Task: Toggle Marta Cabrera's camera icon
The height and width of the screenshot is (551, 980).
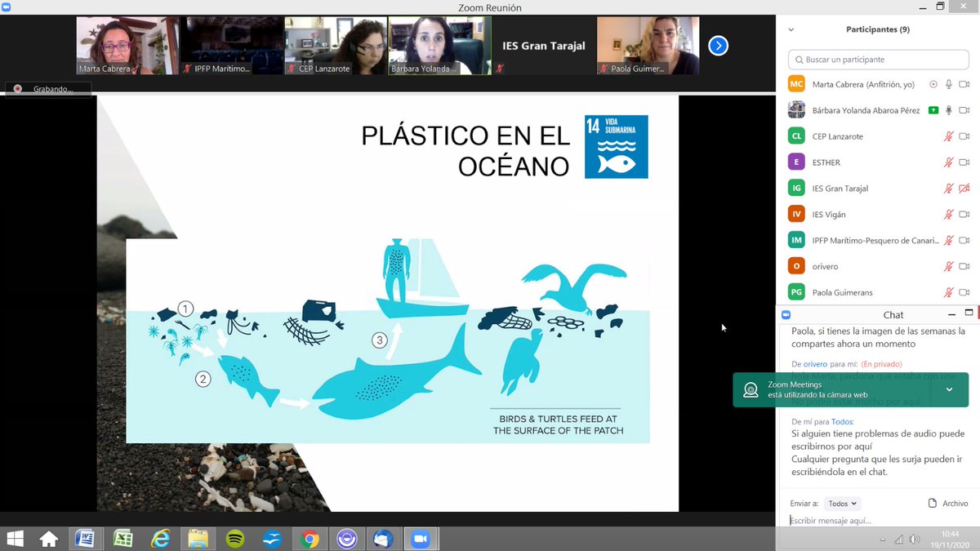Action: tap(964, 84)
